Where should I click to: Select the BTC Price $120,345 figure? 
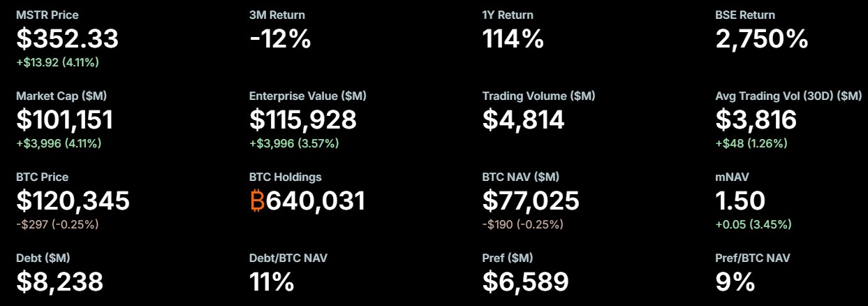[x=73, y=201]
